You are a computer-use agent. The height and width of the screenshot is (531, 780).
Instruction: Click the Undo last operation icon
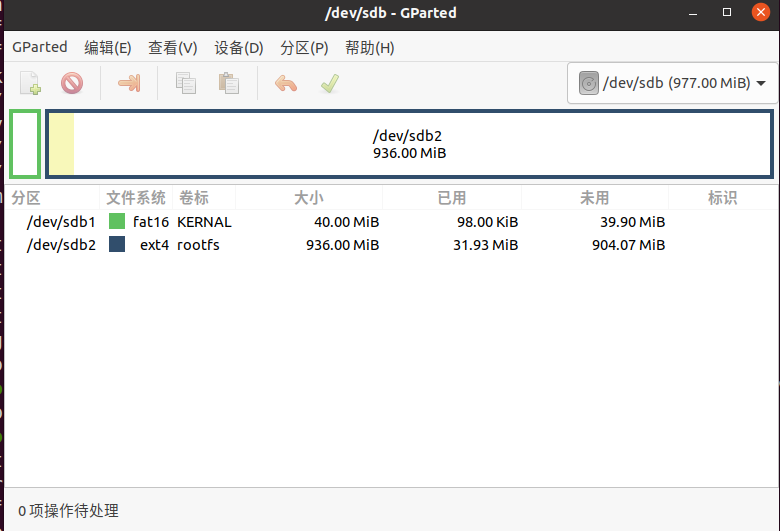[286, 84]
